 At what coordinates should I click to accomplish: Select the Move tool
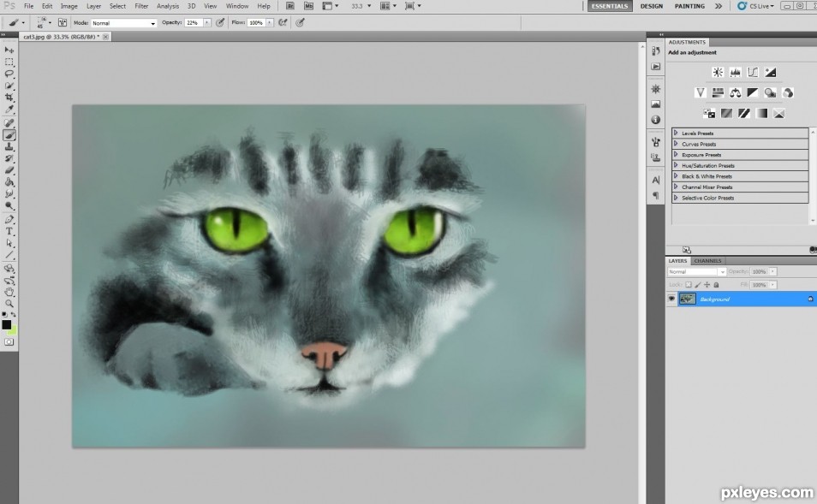point(9,50)
